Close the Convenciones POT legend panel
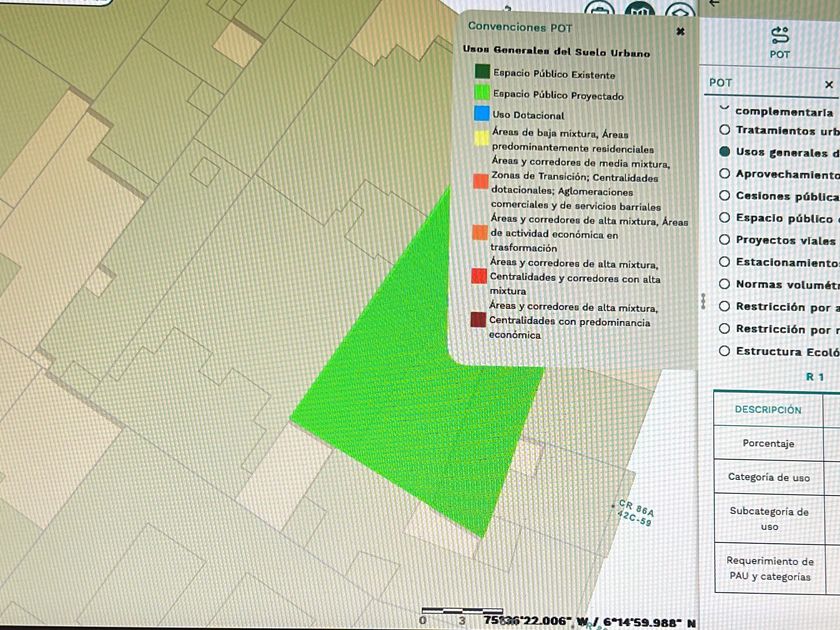The image size is (840, 630). point(680,32)
